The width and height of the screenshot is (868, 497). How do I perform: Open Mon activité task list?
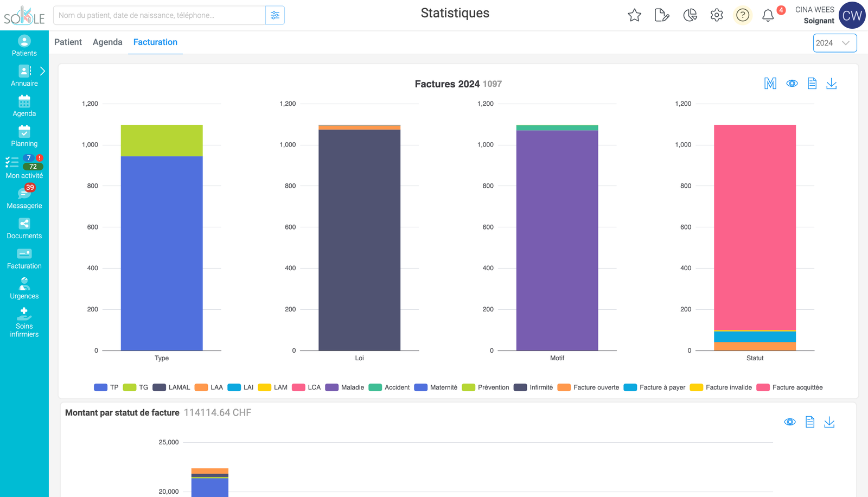coord(24,167)
